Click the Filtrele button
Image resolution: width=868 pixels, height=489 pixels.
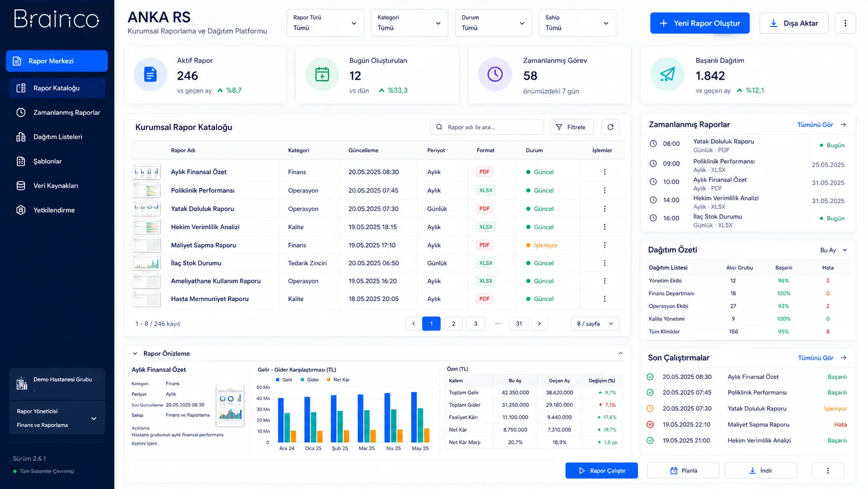tap(571, 127)
